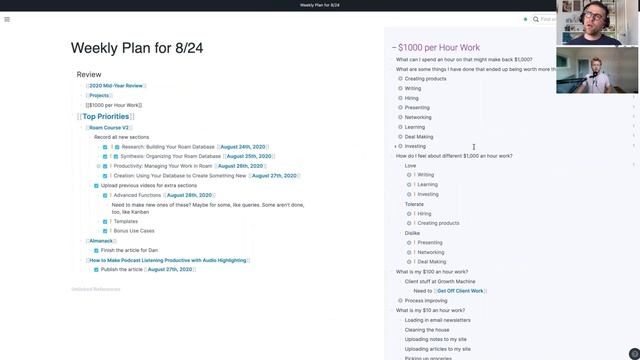Click Uploading articles to my site text
The width and height of the screenshot is (640, 360).
[x=438, y=349]
